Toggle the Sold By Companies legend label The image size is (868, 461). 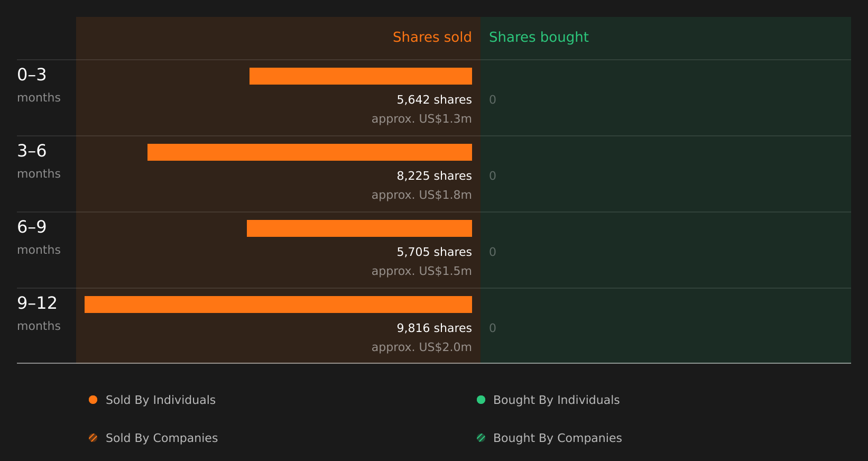point(162,438)
